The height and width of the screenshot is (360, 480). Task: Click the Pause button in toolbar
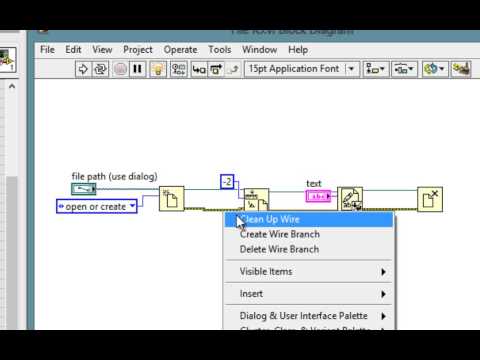coord(137,69)
